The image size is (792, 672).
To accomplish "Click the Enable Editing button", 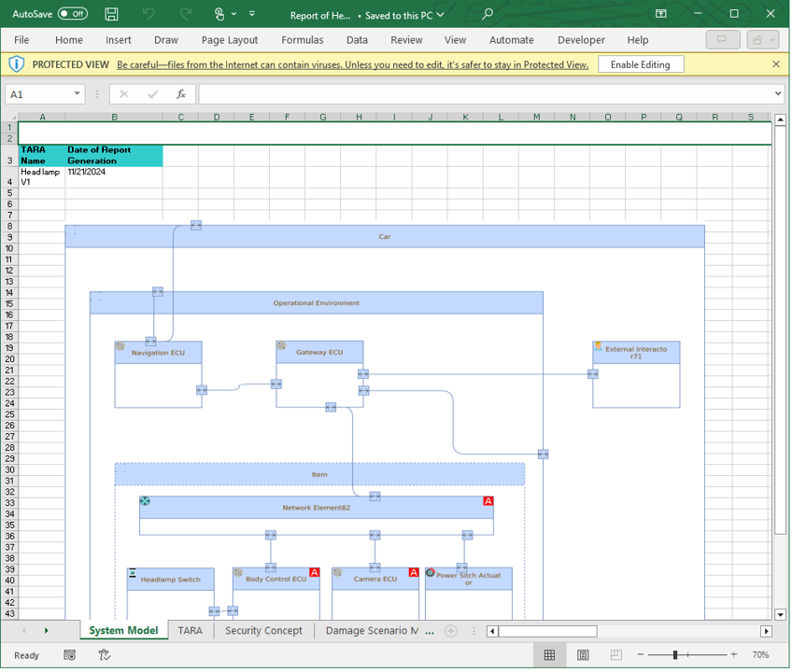I will [x=639, y=63].
